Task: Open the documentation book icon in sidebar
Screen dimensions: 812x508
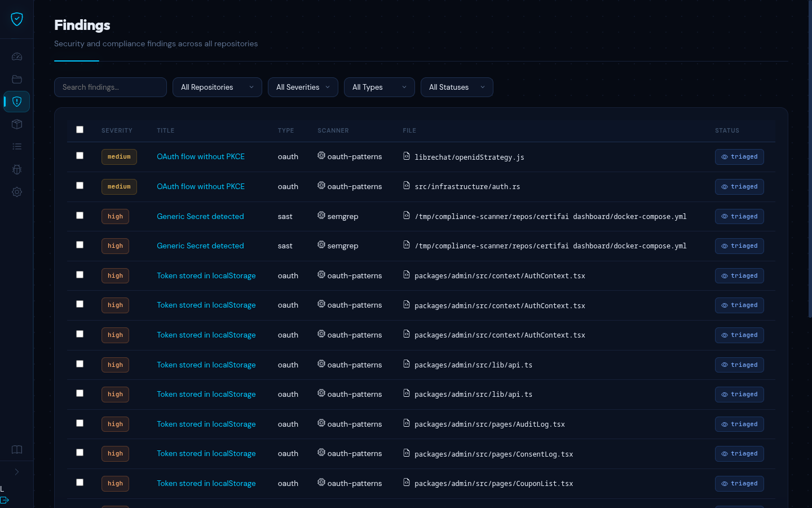Action: pos(17,449)
